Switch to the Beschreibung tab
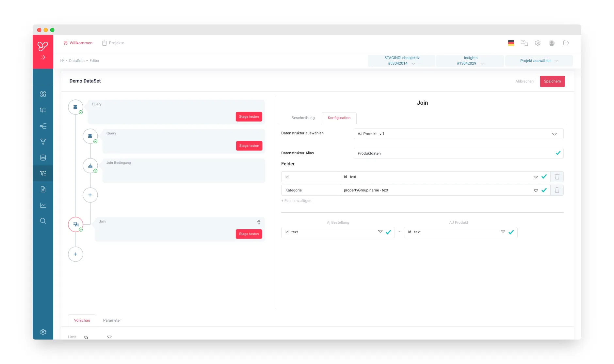Image resolution: width=614 pixels, height=364 pixels. coord(303,118)
